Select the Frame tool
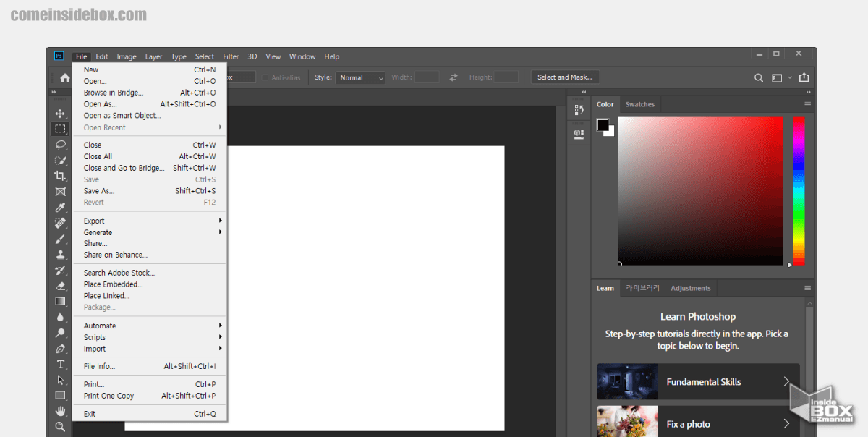This screenshot has width=868, height=437. [61, 192]
